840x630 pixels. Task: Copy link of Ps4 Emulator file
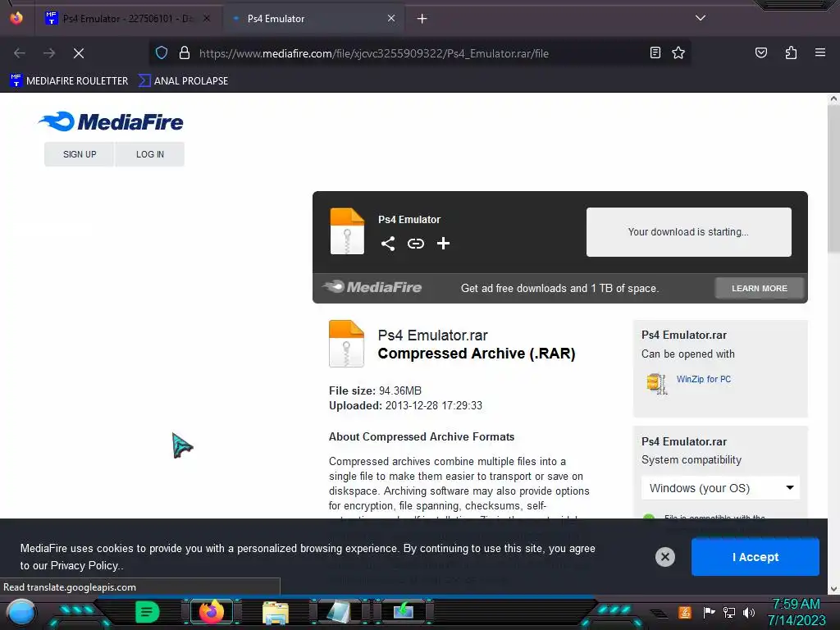coord(416,244)
